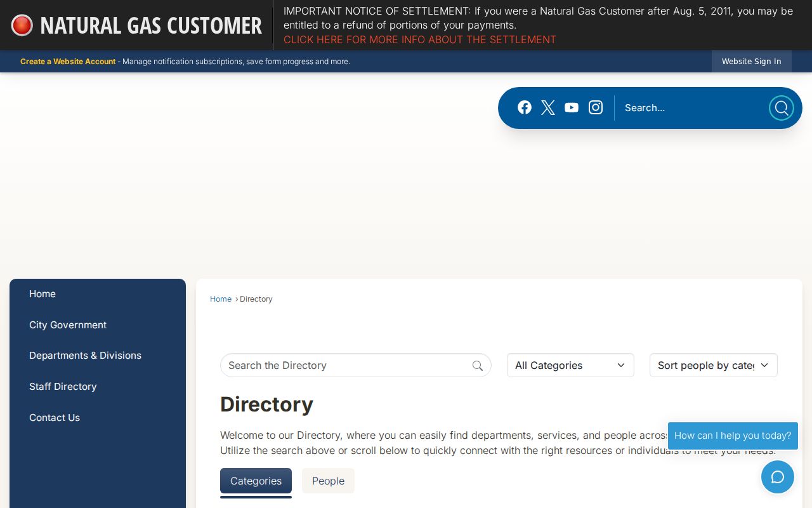Click the Website Sign In button
This screenshot has width=812, height=508.
(752, 62)
